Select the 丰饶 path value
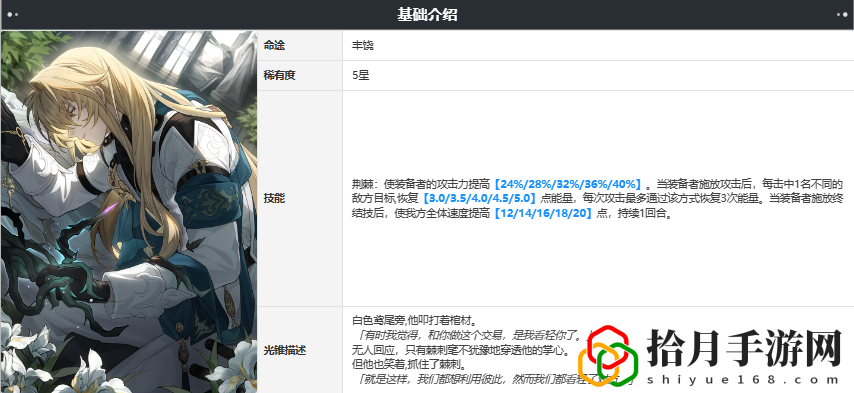Image resolution: width=854 pixels, height=393 pixels. pos(363,45)
